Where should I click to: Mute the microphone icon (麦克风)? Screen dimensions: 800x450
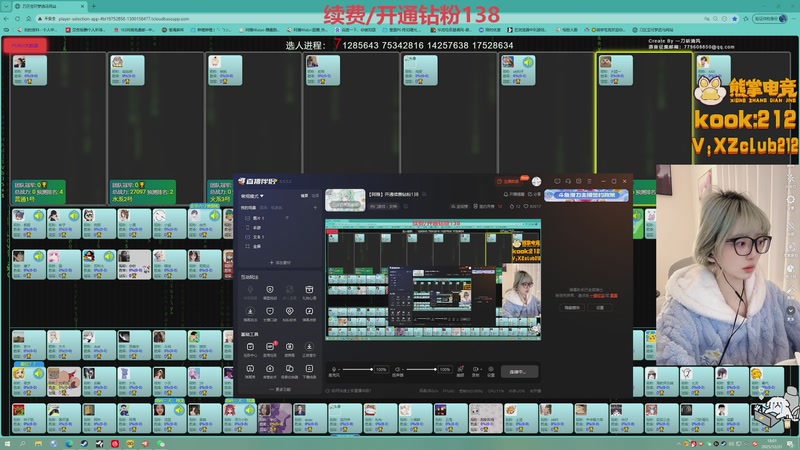[x=334, y=370]
